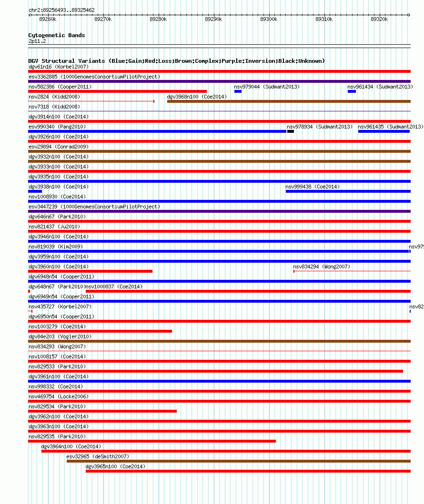Click the chr2:89256493..89325462 coordinates text

[x=62, y=10]
